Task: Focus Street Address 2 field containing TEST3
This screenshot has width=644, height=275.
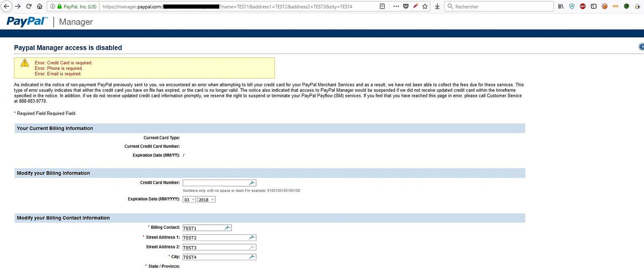Action: coord(219,247)
